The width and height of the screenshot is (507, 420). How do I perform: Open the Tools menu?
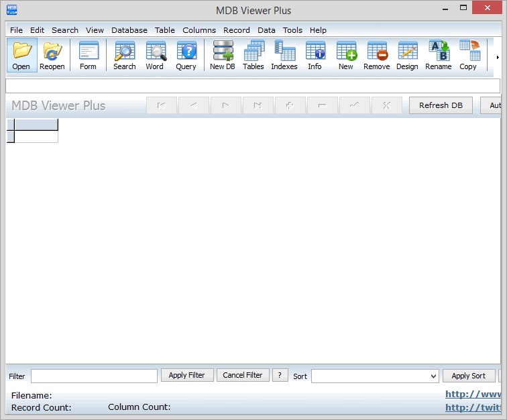(292, 30)
